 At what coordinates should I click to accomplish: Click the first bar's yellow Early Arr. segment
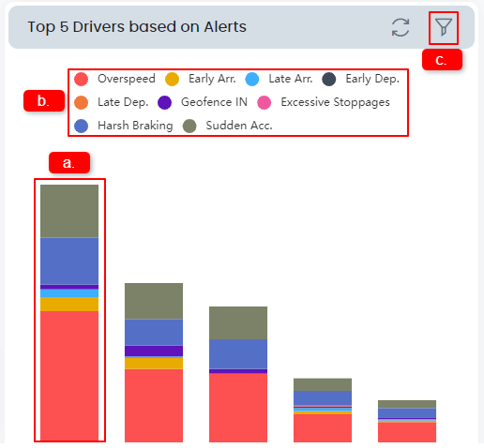[69, 304]
